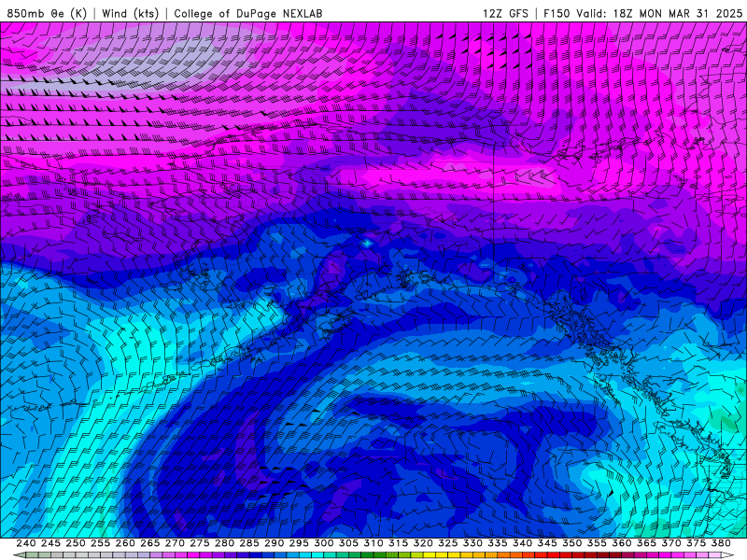Screen dimensions: 747x560
Task: Select the 275 scale number
Action: click(x=200, y=543)
